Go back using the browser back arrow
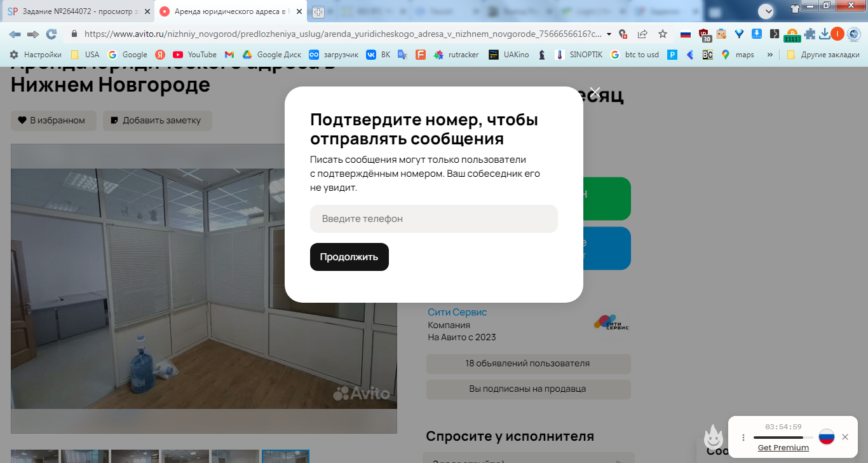 [15, 34]
